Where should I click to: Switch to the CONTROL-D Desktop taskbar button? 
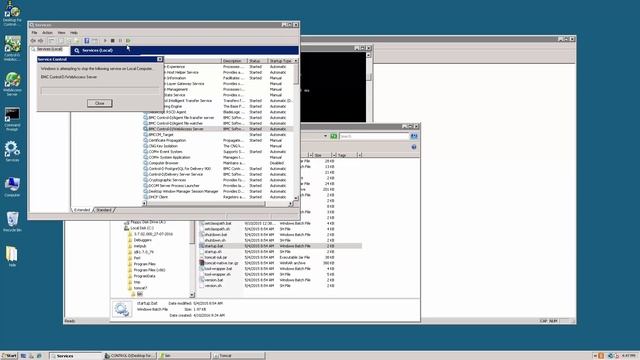[130, 356]
